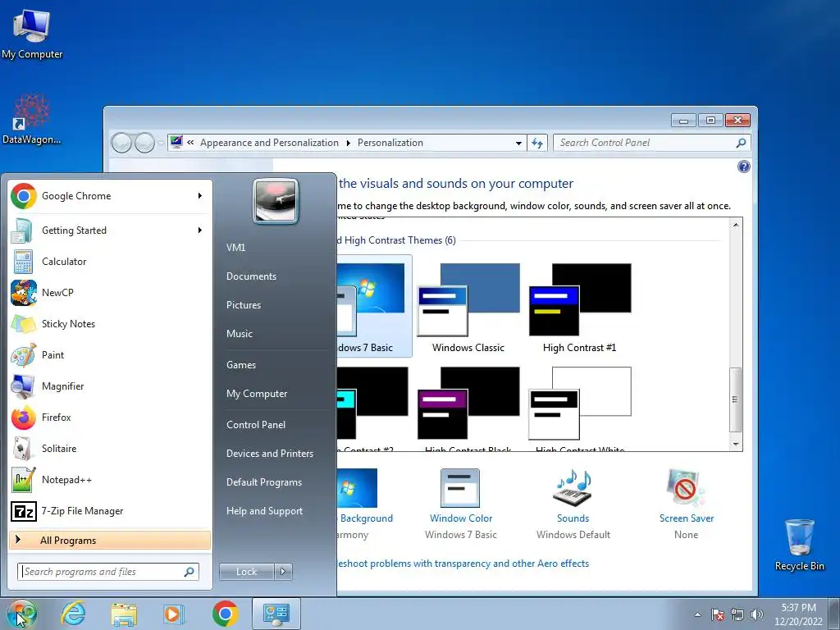Screen dimensions: 840x630
Task: Click Desktop Background link
Action: pyautogui.click(x=367, y=518)
